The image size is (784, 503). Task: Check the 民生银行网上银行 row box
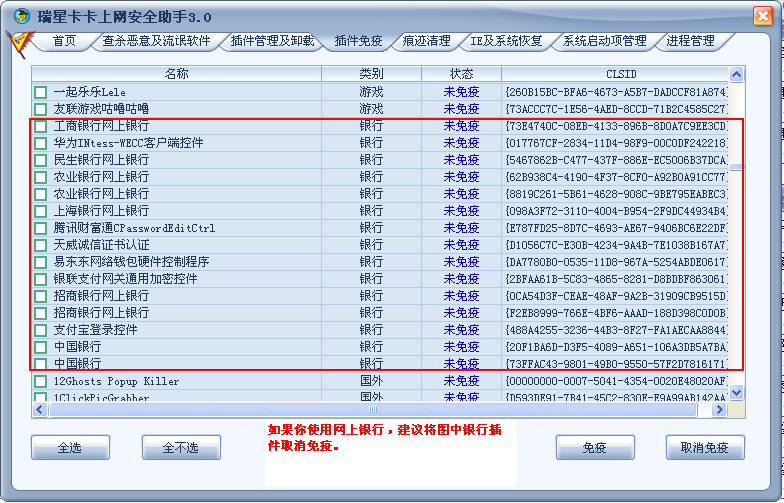coord(40,160)
